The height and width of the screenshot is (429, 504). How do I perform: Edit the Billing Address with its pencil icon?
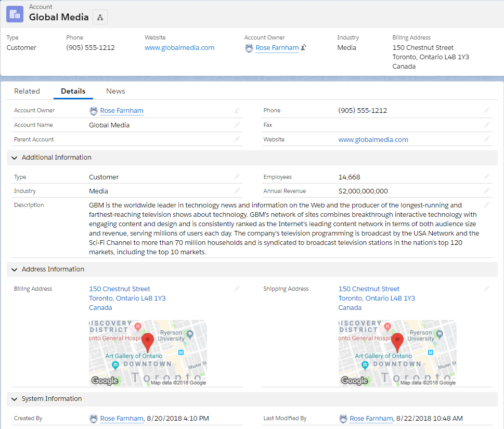[x=237, y=289]
